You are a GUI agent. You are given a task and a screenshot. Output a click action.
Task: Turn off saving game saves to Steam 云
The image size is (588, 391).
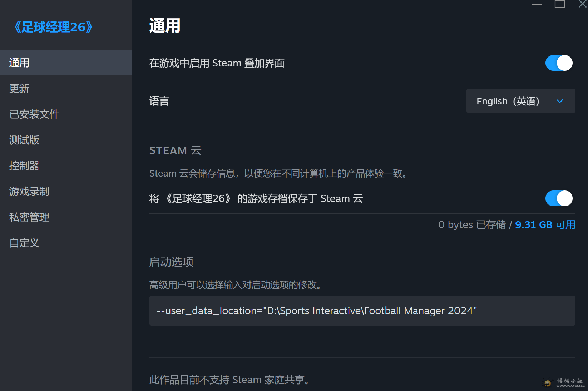[x=559, y=198]
